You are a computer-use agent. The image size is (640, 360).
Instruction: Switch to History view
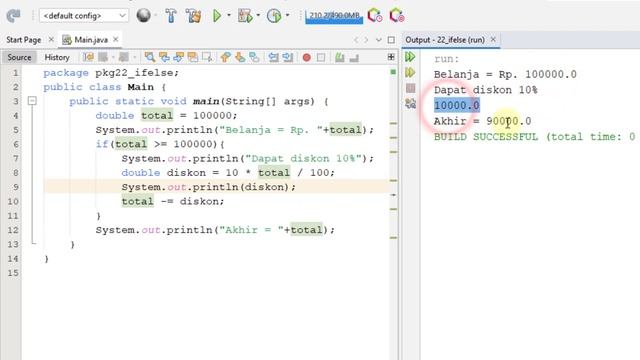(x=57, y=58)
